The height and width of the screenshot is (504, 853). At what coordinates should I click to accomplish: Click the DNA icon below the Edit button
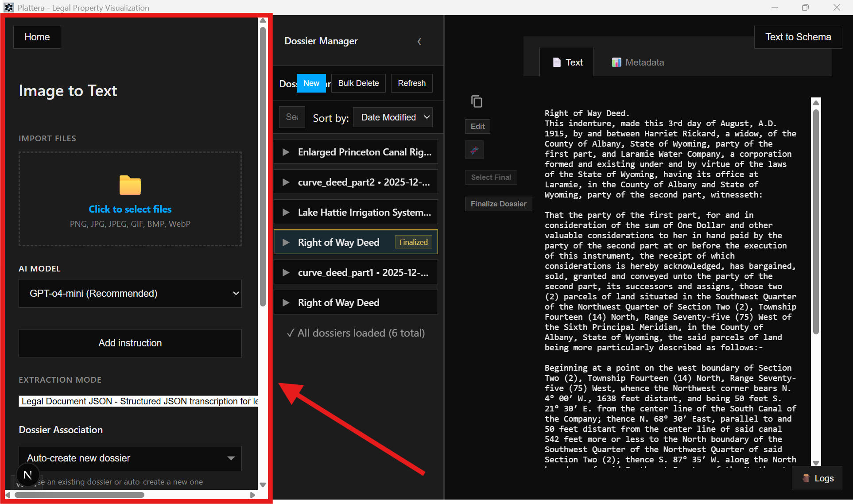tap(474, 150)
